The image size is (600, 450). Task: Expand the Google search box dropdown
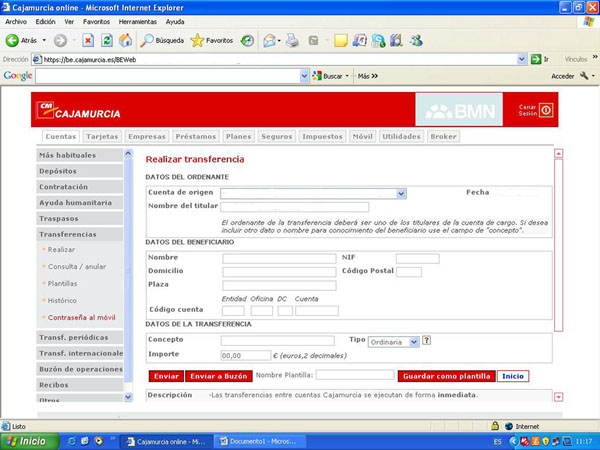tap(304, 76)
